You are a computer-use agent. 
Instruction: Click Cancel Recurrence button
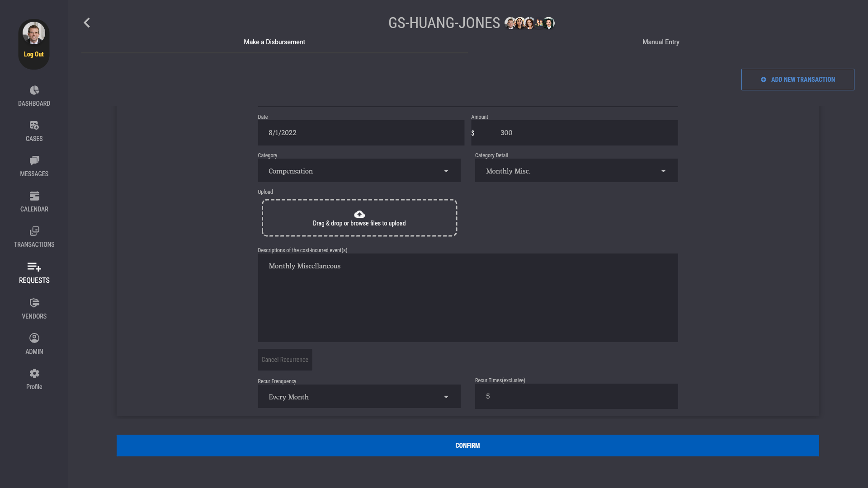point(285,360)
